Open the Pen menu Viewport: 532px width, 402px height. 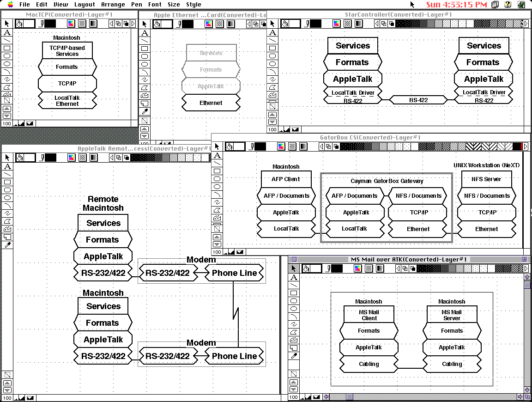pos(136,5)
